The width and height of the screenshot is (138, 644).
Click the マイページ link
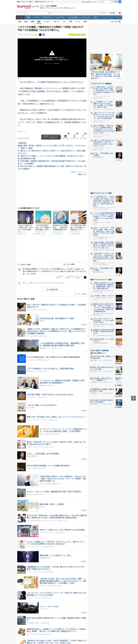coord(103,13)
